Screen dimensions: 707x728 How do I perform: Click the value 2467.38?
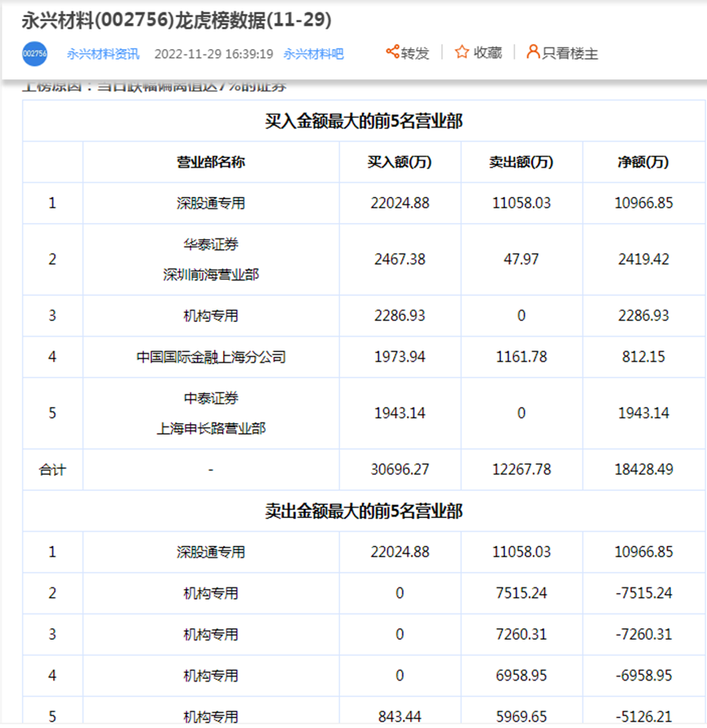click(400, 259)
